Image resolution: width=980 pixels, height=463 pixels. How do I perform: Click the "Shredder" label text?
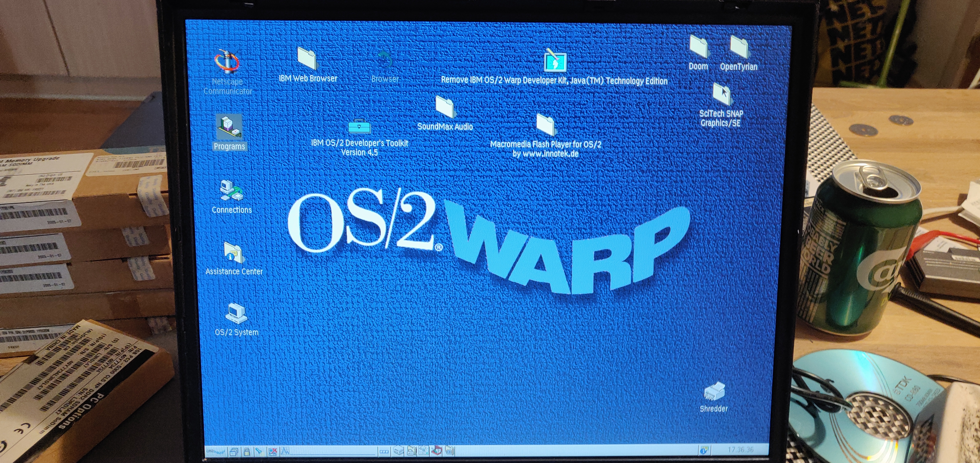pos(714,409)
